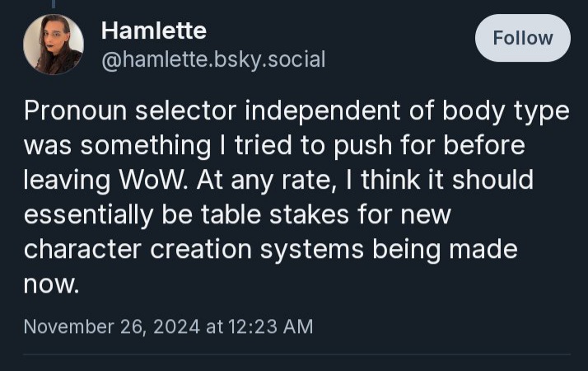Click the words 'character creation systems'
The image size is (588, 371).
click(194, 250)
